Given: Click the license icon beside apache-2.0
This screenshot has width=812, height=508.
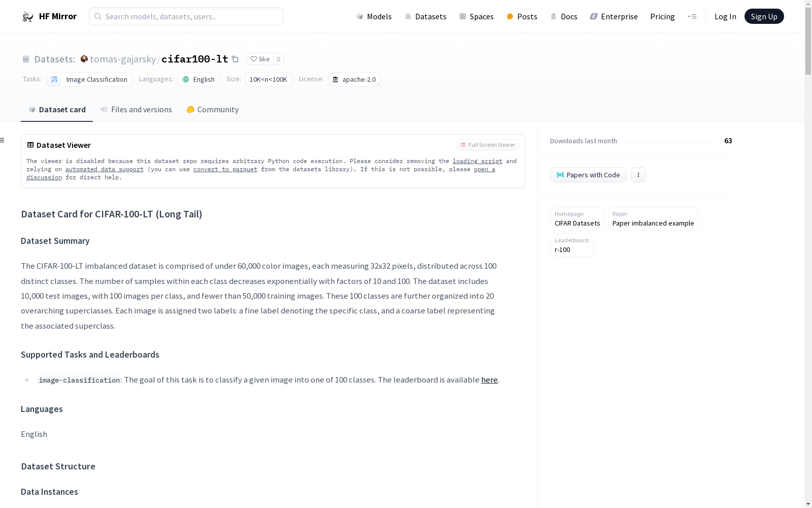Looking at the screenshot, I should pos(335,79).
